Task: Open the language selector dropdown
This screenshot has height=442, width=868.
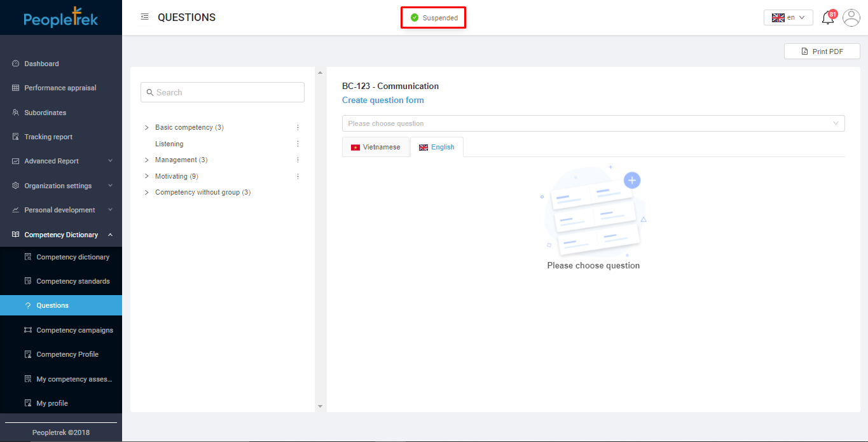Action: (789, 18)
